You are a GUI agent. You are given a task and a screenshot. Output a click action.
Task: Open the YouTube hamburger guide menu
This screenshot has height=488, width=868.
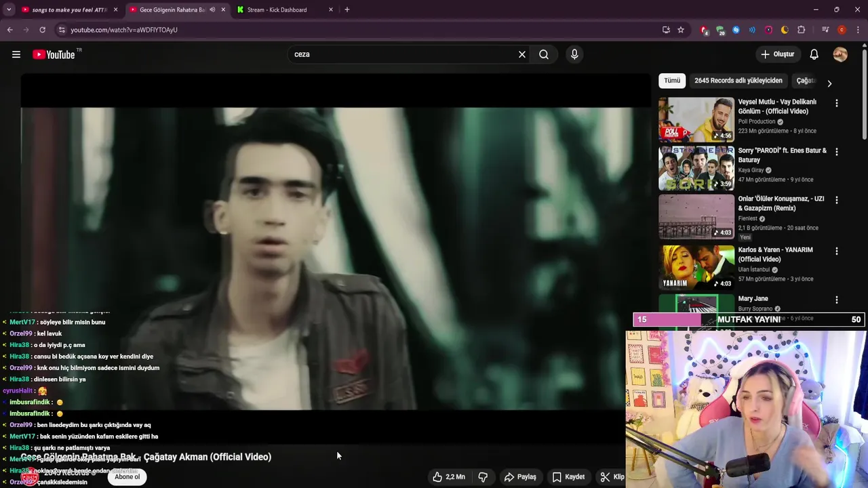click(x=16, y=54)
